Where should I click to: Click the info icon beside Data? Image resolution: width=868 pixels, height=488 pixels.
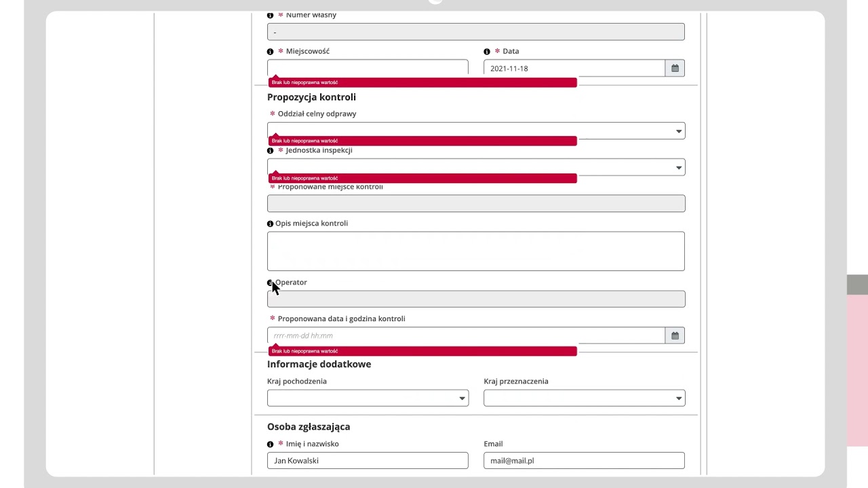pos(487,52)
